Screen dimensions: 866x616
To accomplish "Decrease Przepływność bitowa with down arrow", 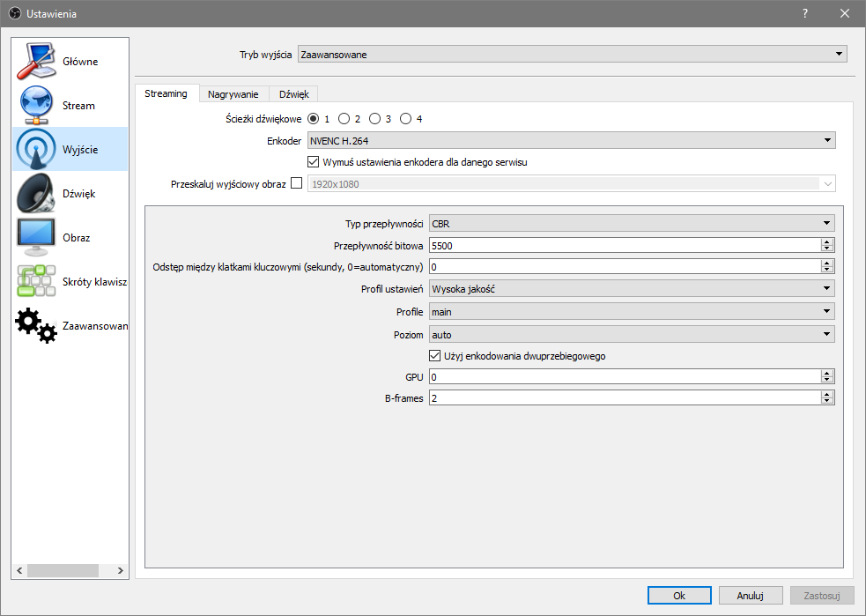I will pos(826,249).
